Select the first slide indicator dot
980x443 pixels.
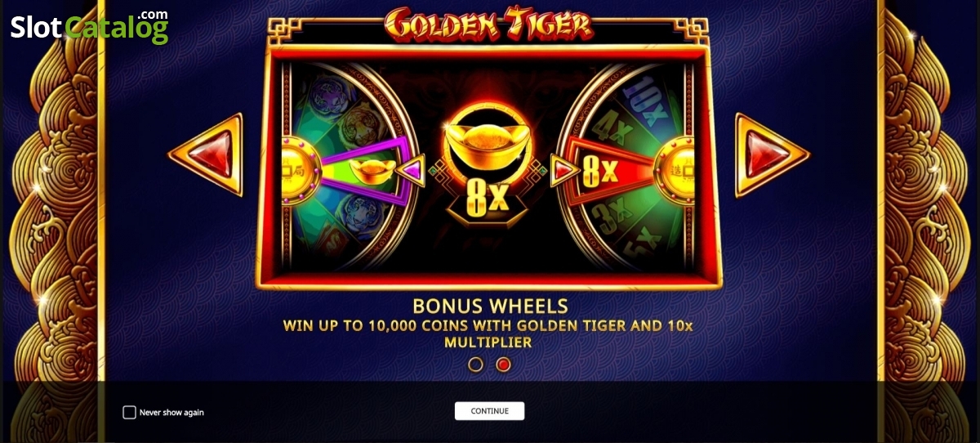pos(476,365)
